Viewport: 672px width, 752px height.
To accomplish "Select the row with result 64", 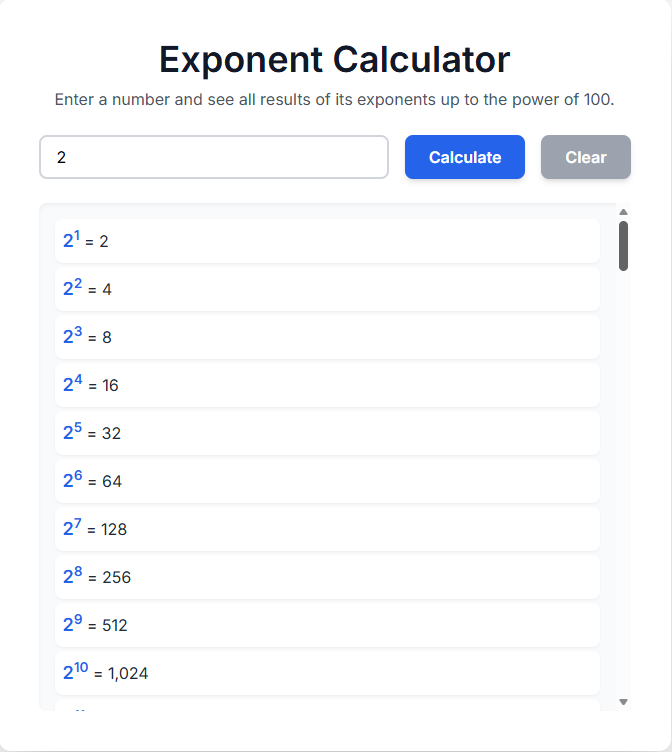I will [x=327, y=481].
